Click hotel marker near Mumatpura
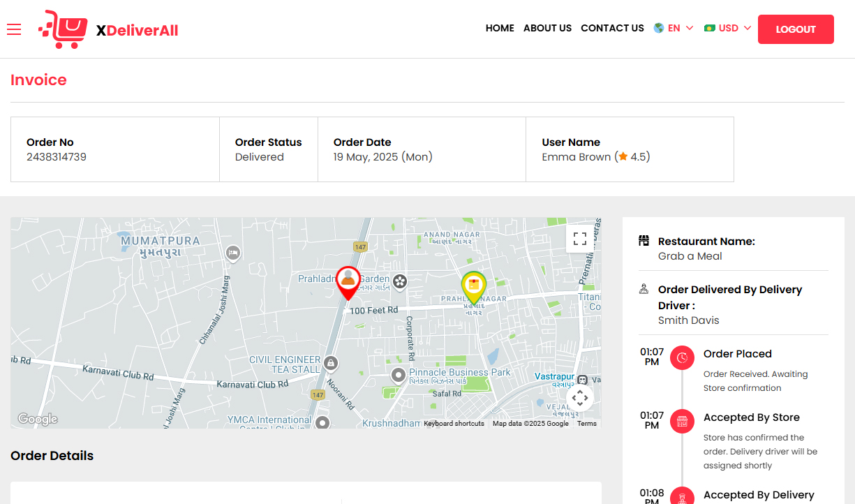855x504 pixels. (234, 253)
